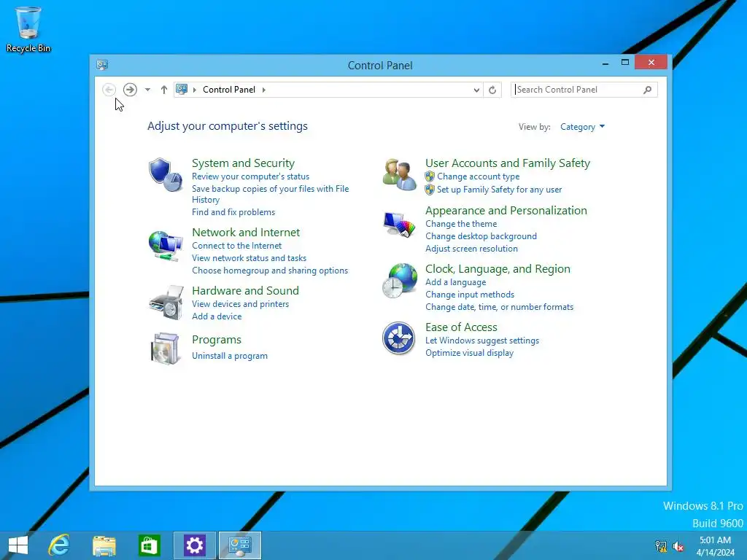Open the taskbar clock and date
The width and height of the screenshot is (747, 560).
click(715, 546)
